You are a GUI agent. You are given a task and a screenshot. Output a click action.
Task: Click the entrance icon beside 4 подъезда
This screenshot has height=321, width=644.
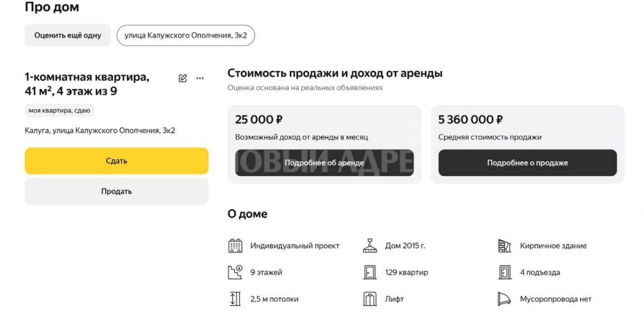504,272
